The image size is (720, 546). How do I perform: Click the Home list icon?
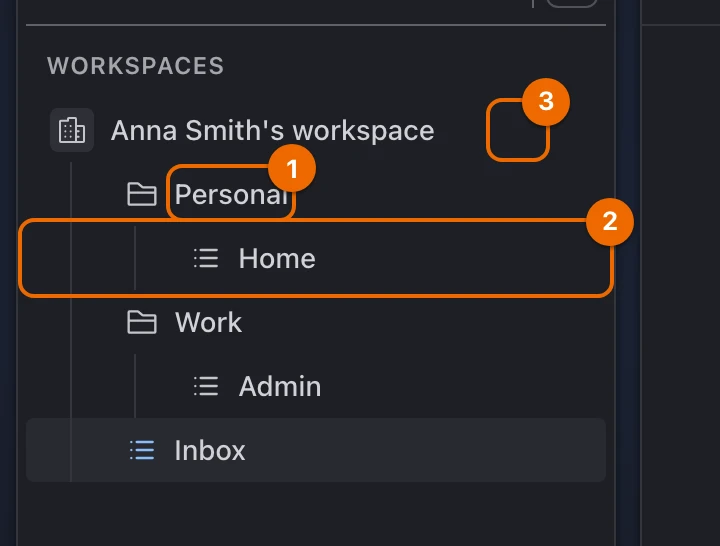click(206, 258)
